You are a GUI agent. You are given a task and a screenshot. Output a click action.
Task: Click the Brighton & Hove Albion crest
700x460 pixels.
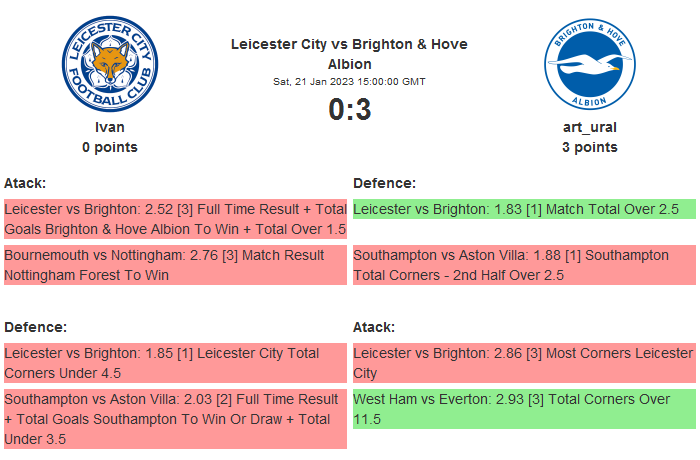pyautogui.click(x=589, y=65)
